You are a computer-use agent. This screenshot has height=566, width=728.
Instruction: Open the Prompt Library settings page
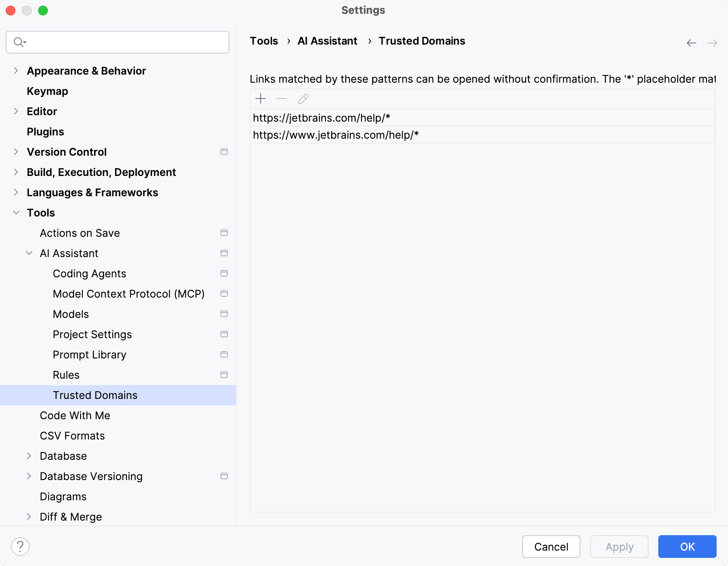tap(90, 355)
